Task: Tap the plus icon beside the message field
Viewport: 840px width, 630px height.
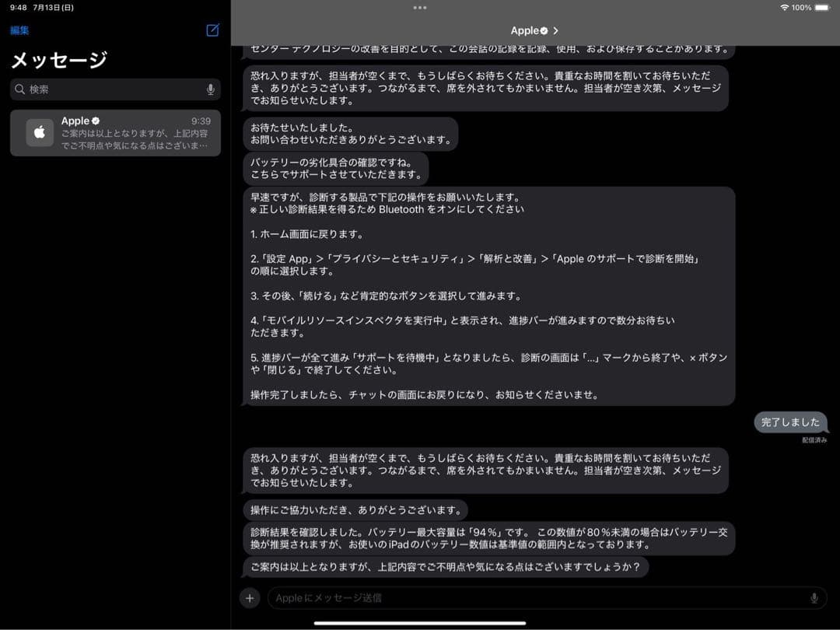Action: 250,597
